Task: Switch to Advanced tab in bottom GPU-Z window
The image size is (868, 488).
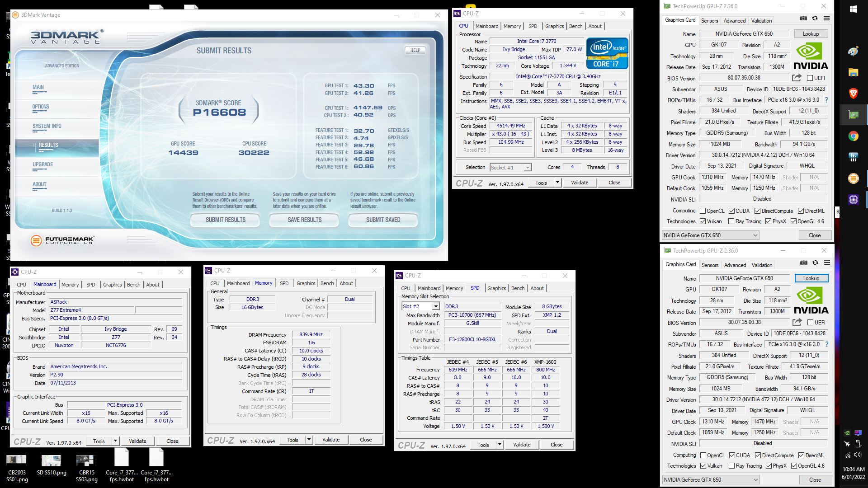Action: [735, 265]
